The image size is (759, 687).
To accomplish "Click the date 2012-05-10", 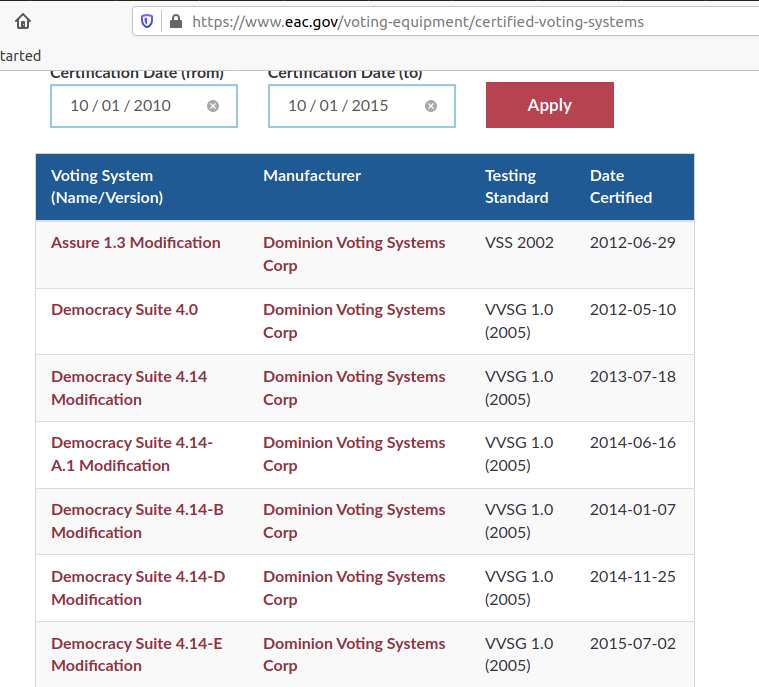I will (632, 310).
